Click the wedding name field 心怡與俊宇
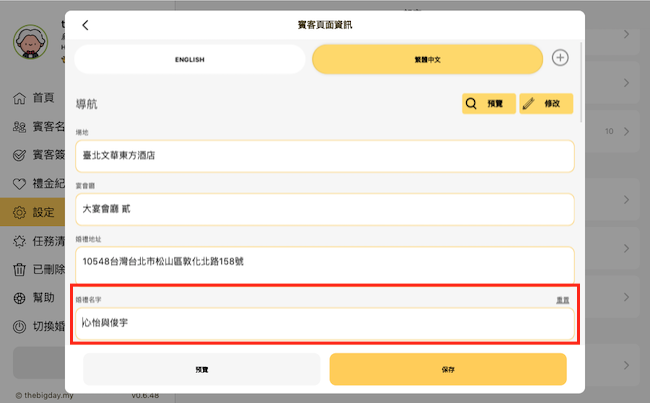The image size is (650, 403). coord(324,323)
